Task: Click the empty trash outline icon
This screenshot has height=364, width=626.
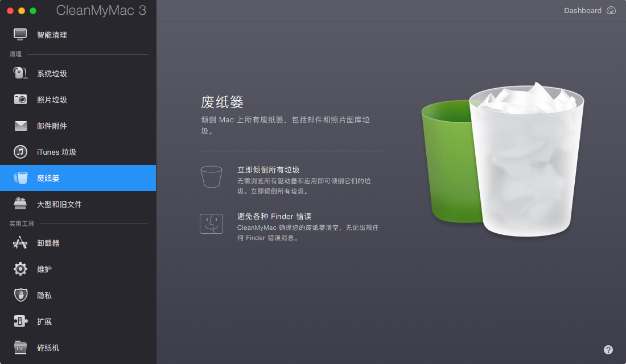Action: tap(211, 177)
